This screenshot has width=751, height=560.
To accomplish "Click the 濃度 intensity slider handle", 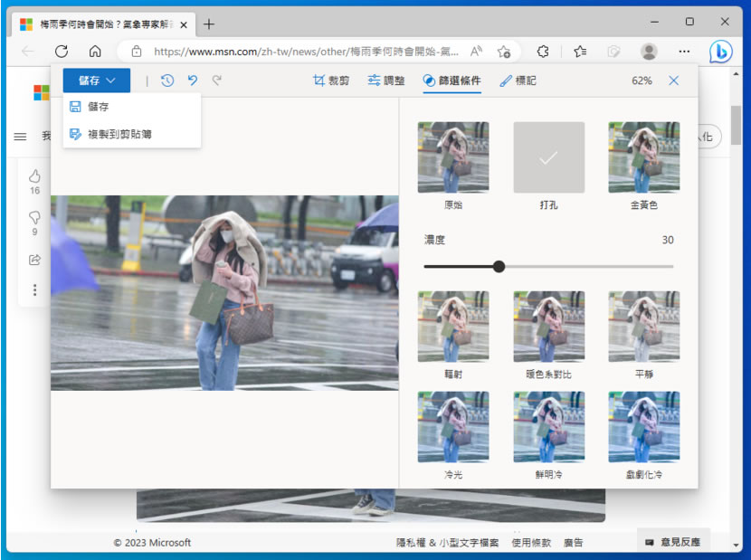I will [499, 266].
